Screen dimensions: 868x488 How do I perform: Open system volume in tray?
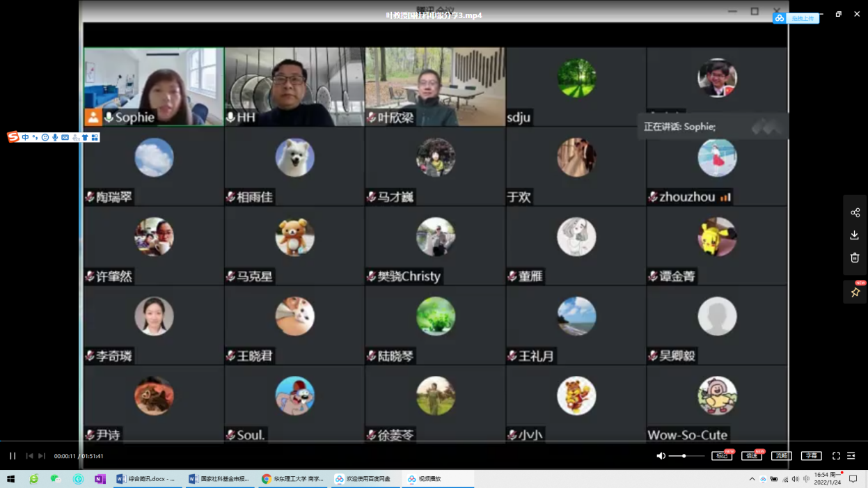click(x=796, y=479)
